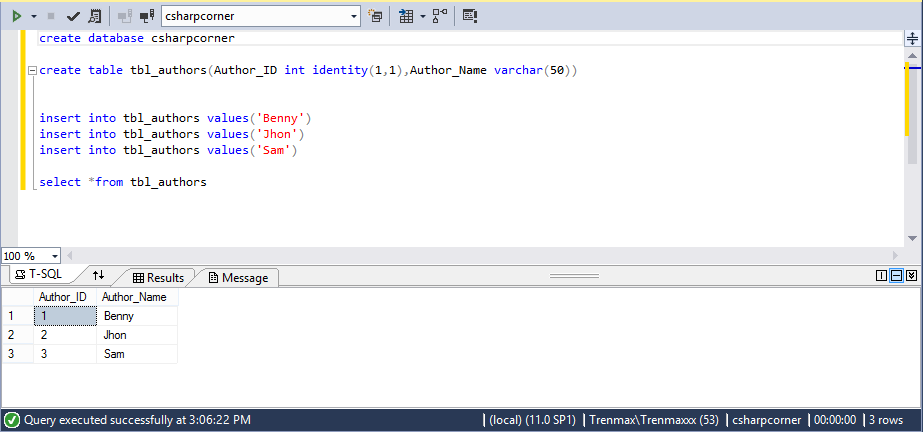The image size is (923, 432).
Task: Select the vertical split layout icon
Action: [881, 275]
